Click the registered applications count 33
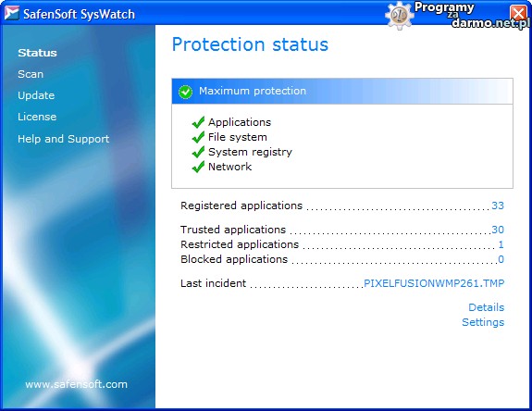This screenshot has height=411, width=532. [498, 205]
